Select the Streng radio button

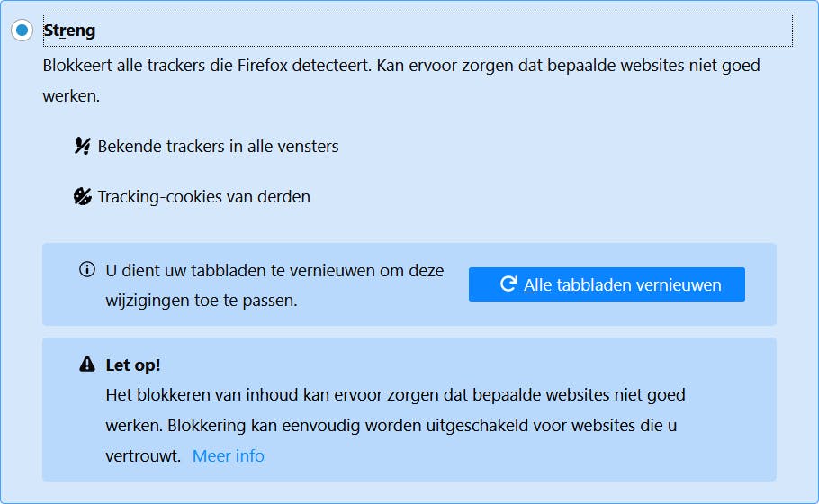click(x=22, y=31)
